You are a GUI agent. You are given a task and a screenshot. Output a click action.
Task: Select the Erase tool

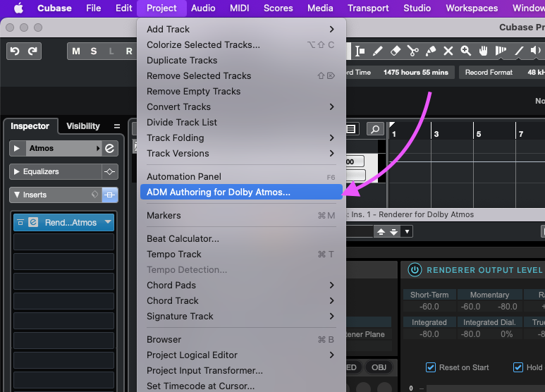[396, 51]
